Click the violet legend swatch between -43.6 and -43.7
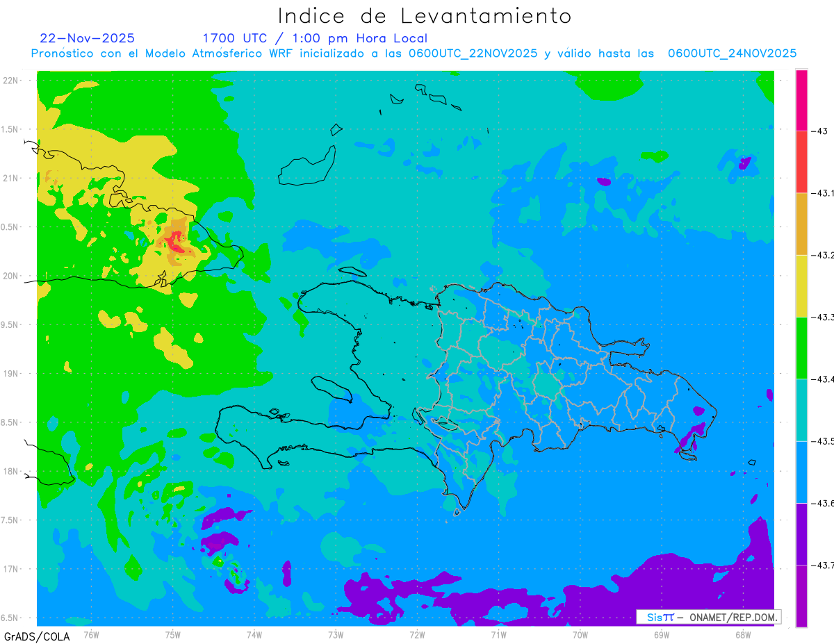The height and width of the screenshot is (644, 834). pyautogui.click(x=801, y=534)
